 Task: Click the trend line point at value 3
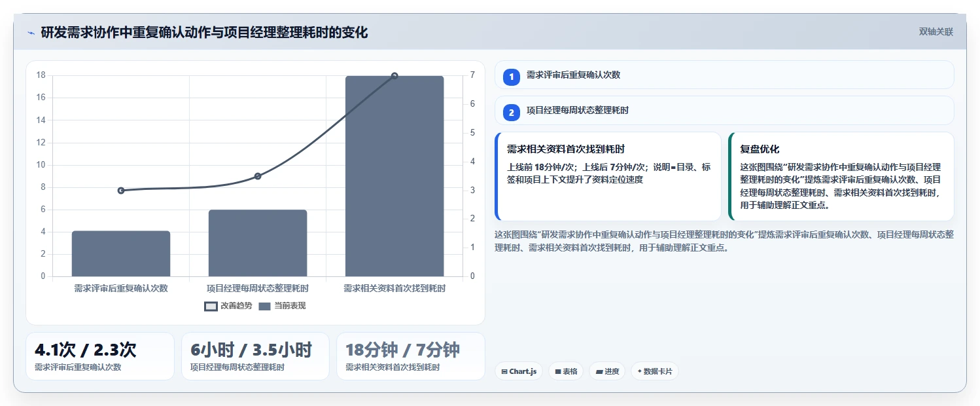tap(121, 191)
